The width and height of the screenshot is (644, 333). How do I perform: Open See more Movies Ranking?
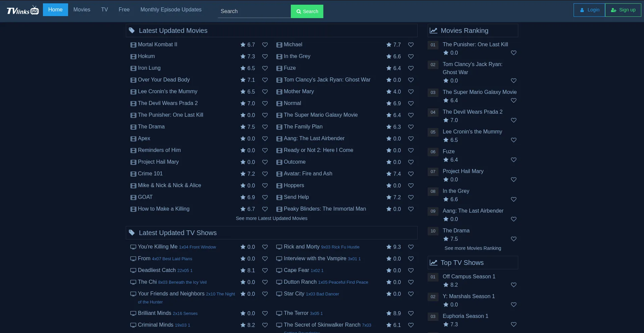point(473,248)
